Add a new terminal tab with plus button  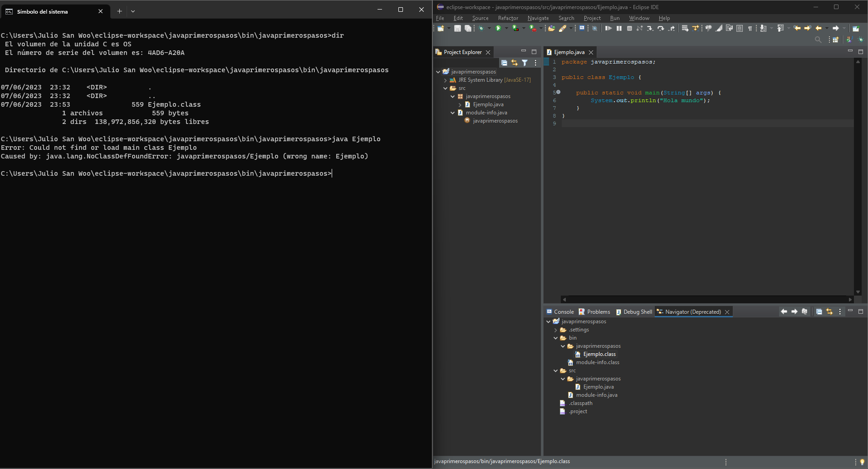[119, 11]
